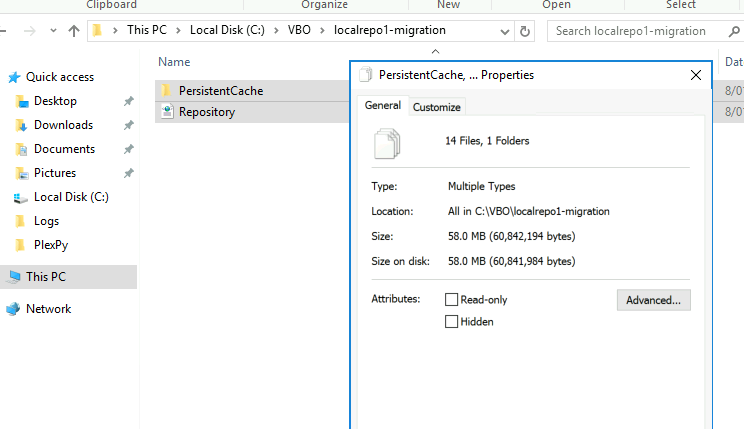This screenshot has width=744, height=429.
Task: Open Advanced attributes dialog
Action: tap(653, 300)
